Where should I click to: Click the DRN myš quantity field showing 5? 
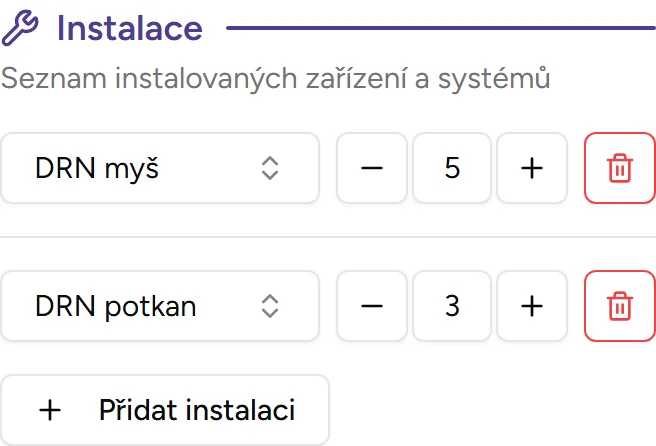click(452, 168)
